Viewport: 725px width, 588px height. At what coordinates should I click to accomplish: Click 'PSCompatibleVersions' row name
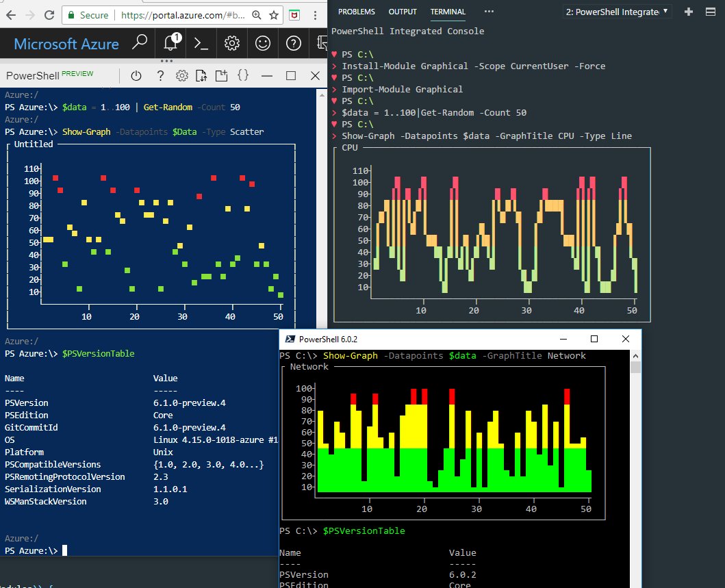coord(52,464)
